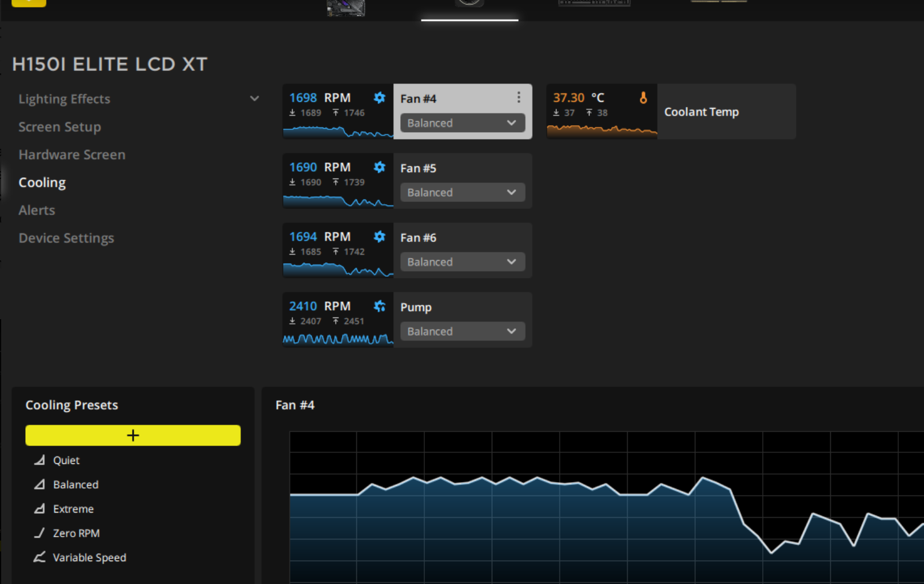Viewport: 924px width, 584px height.
Task: Select the Balanced cooling preset
Action: point(75,484)
